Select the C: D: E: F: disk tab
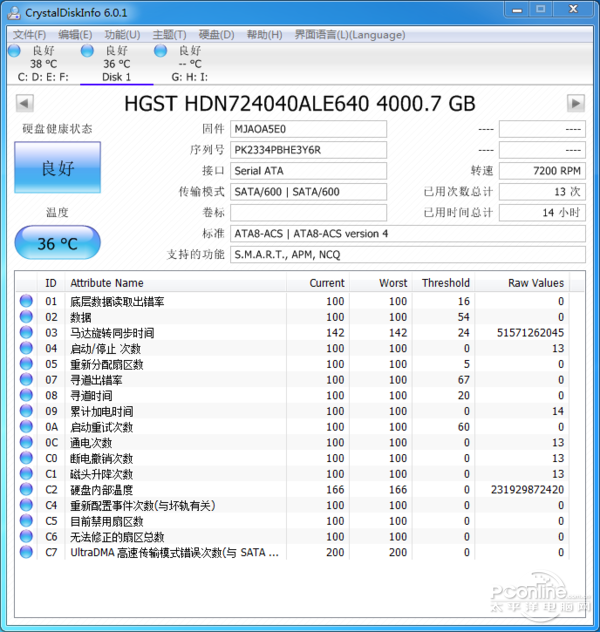 [43, 64]
